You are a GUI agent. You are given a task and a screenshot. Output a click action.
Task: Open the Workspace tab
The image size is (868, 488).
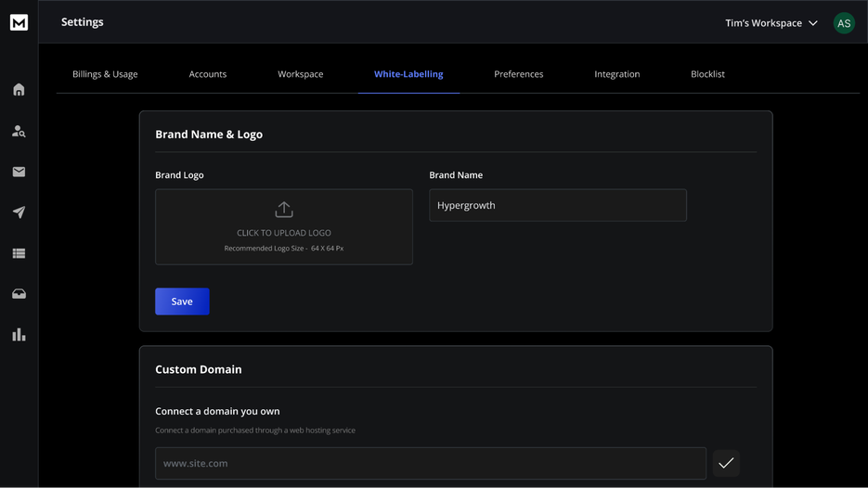pyautogui.click(x=301, y=74)
